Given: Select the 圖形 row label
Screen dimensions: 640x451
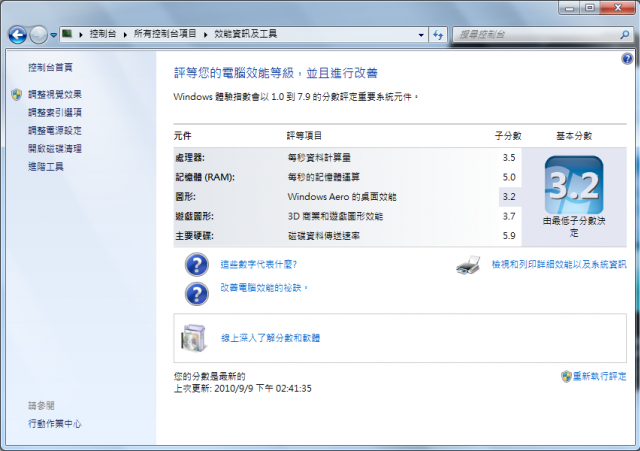Looking at the screenshot, I should click(185, 197).
